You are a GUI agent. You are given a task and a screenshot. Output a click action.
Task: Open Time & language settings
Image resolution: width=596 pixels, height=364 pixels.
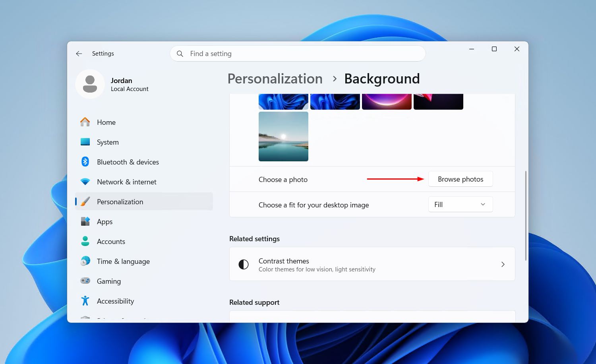pos(144,261)
